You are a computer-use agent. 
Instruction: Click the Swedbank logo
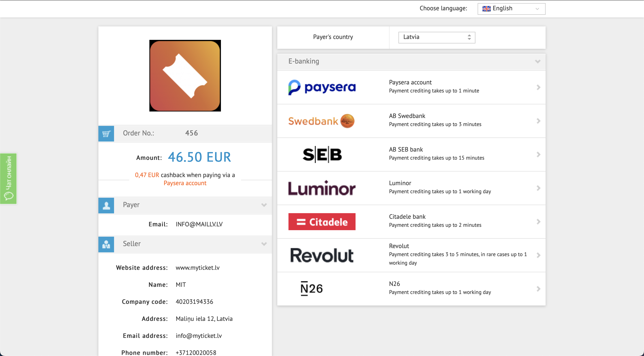pos(321,121)
